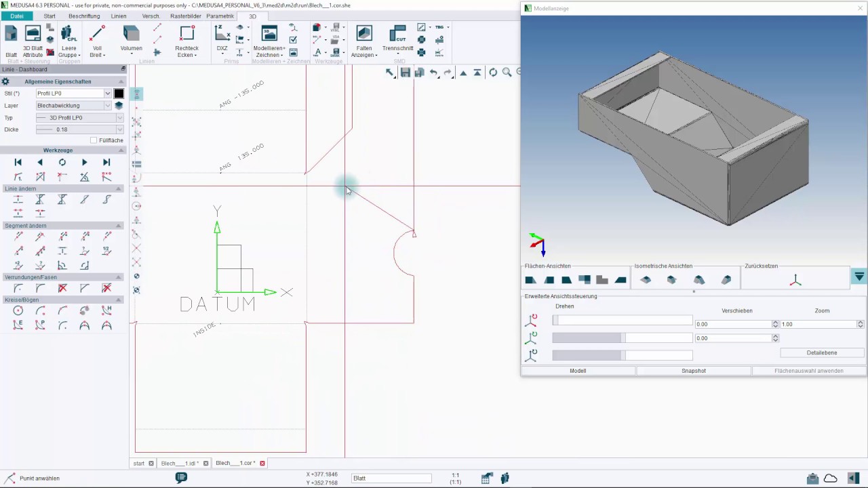This screenshot has height=488, width=868.
Task: Click the Blatt field in status bar
Action: (x=391, y=479)
